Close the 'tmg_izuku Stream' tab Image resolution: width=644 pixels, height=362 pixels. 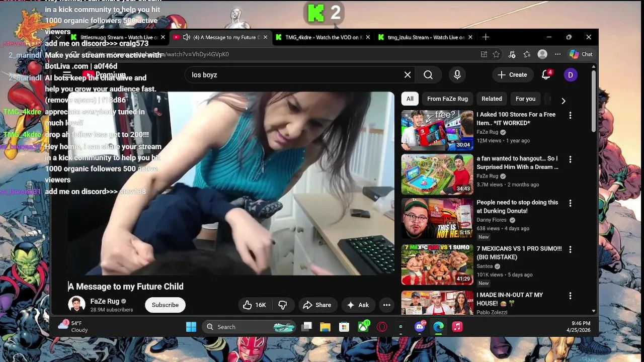point(470,37)
